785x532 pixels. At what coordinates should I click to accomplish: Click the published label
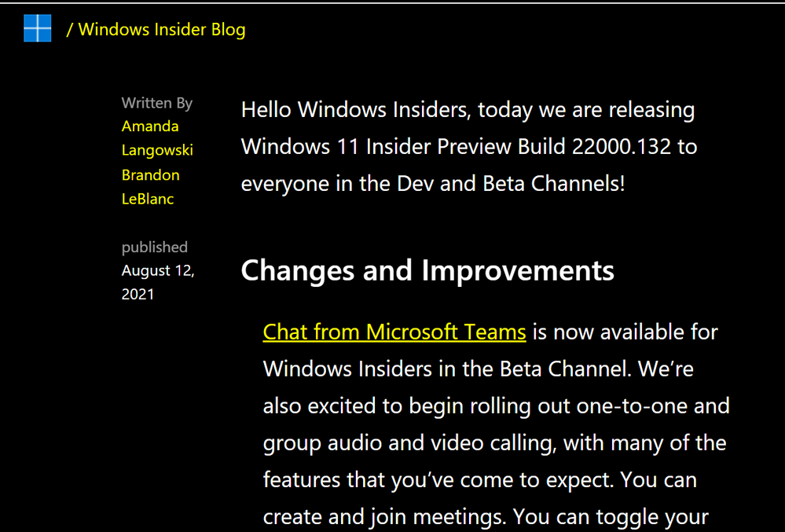[x=154, y=247]
